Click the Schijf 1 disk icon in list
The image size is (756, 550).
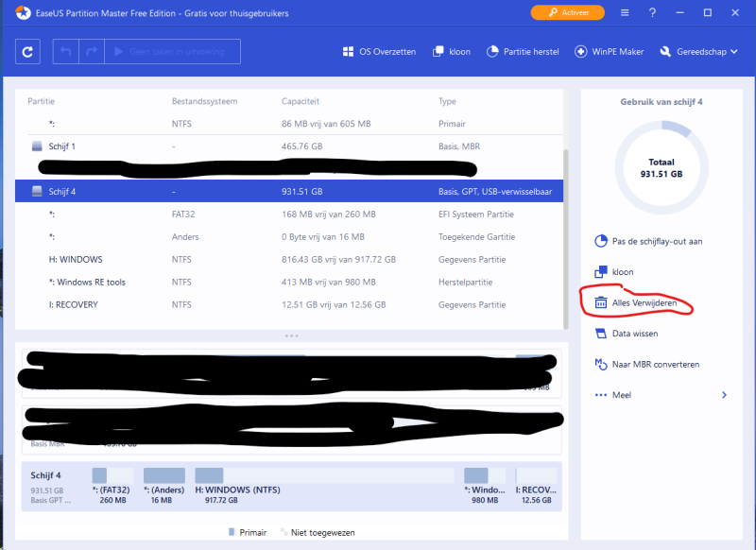(37, 146)
